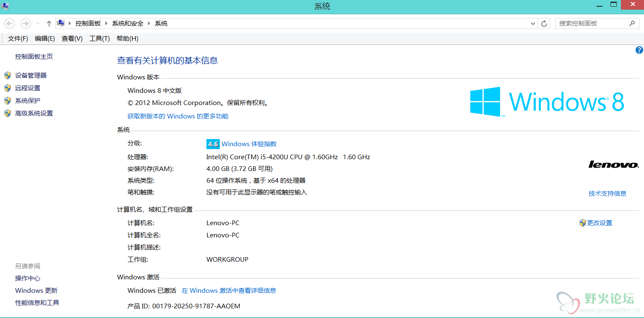Click the 64 位操作系统 system type value
644x318 pixels.
256,181
